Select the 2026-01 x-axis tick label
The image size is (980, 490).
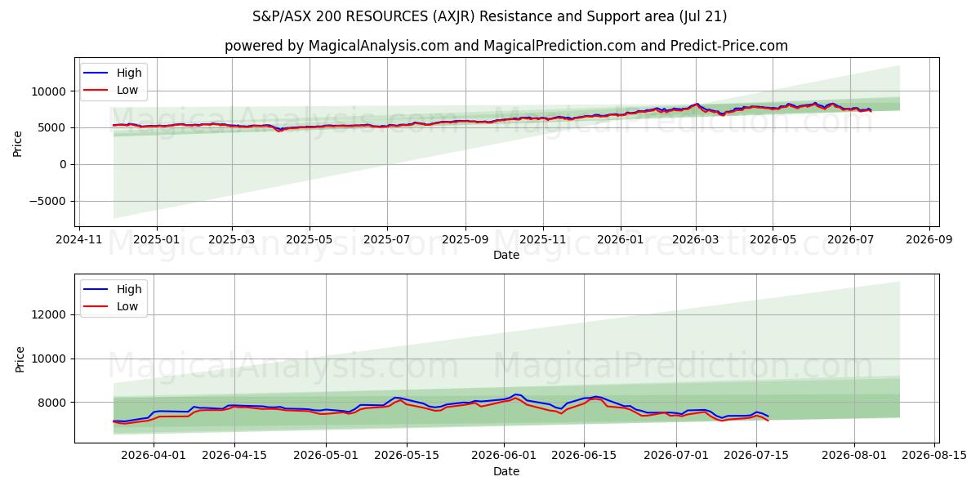click(x=620, y=241)
